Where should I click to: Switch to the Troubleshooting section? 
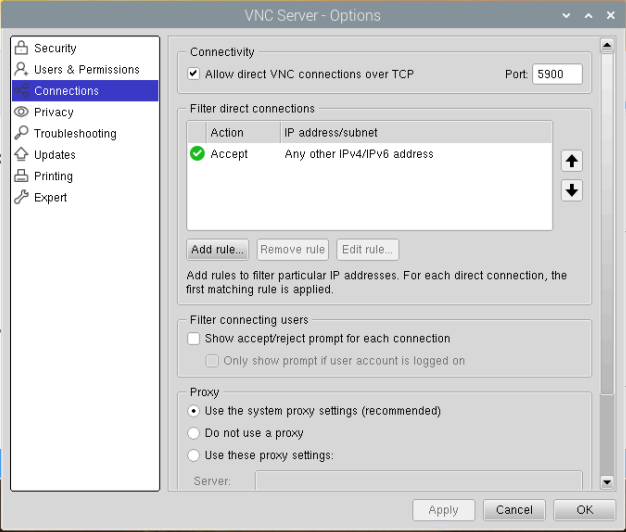85,133
